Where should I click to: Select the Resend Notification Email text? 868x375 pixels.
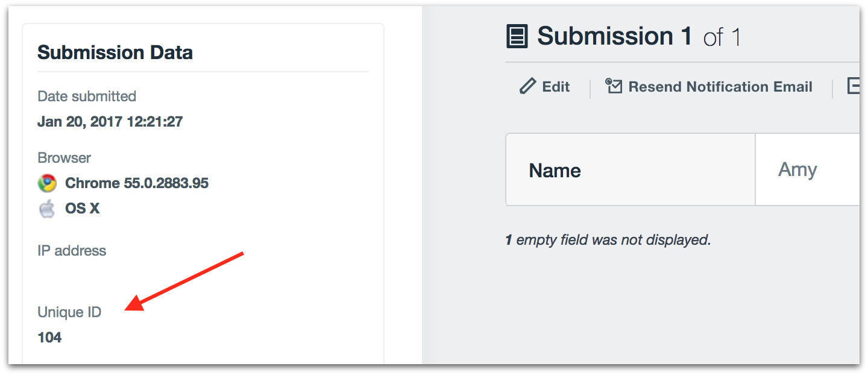pyautogui.click(x=720, y=87)
